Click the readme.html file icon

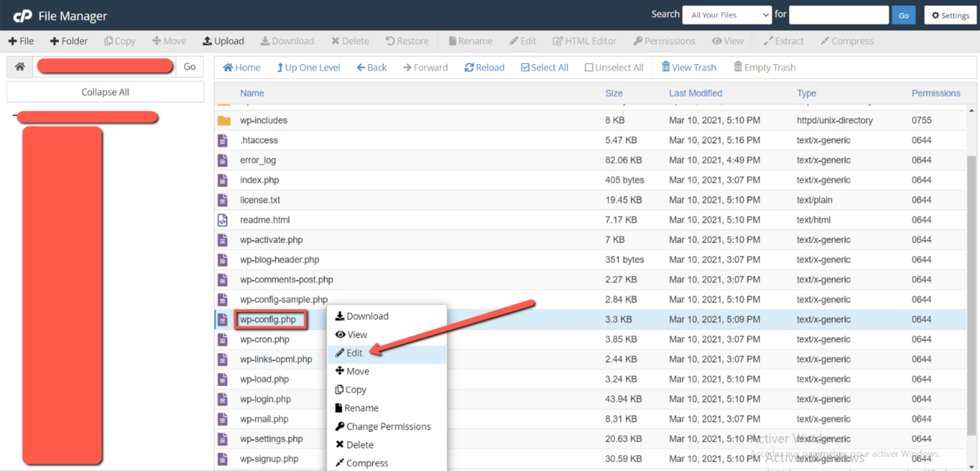tap(223, 220)
